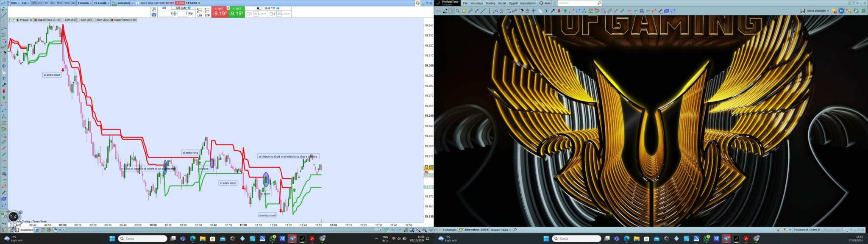Click the €/pt quantity input field
Image resolution: width=868 pixels, height=244 pixels.
(182, 14)
